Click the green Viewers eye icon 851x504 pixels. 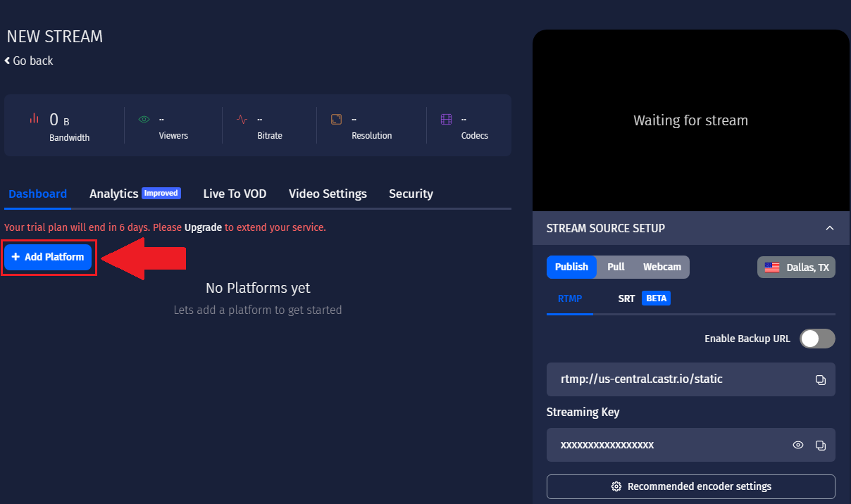click(144, 119)
